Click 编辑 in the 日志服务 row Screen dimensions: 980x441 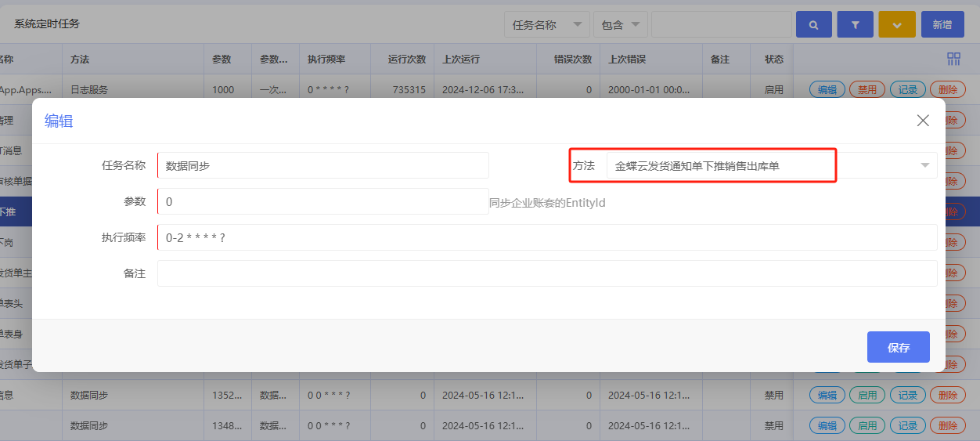coord(827,90)
